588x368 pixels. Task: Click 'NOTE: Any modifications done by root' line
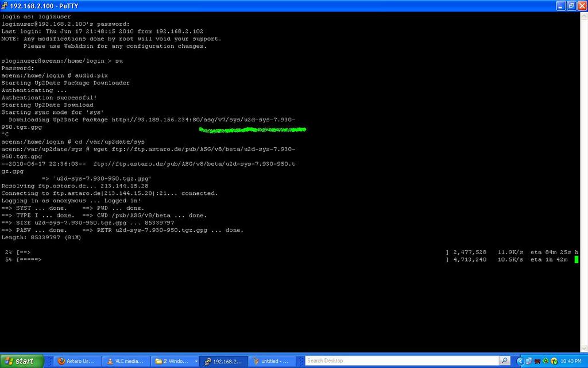111,39
